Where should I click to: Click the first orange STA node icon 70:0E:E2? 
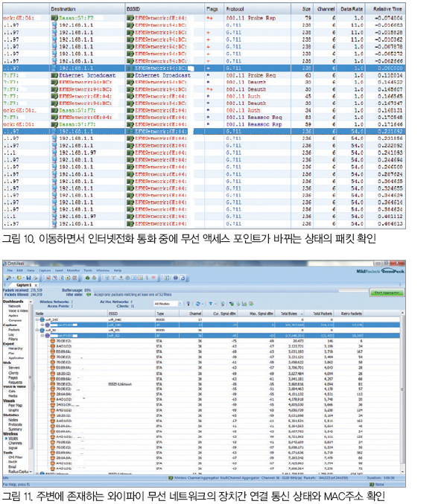(x=51, y=341)
